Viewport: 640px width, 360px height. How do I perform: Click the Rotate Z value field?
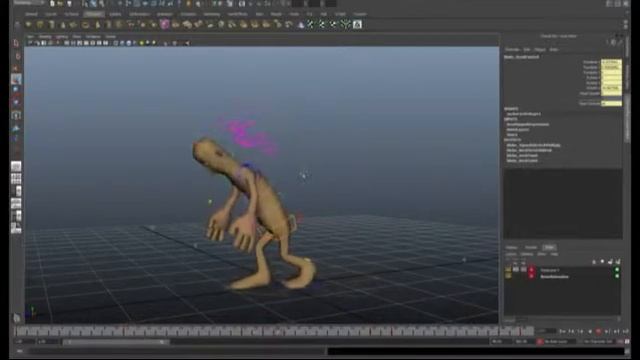[611, 88]
